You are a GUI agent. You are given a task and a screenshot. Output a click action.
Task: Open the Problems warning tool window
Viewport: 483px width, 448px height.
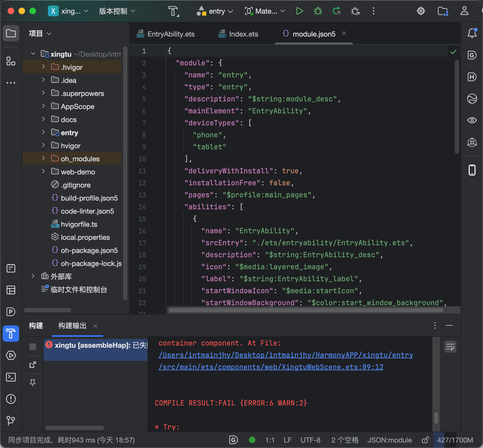pyautogui.click(x=11, y=399)
